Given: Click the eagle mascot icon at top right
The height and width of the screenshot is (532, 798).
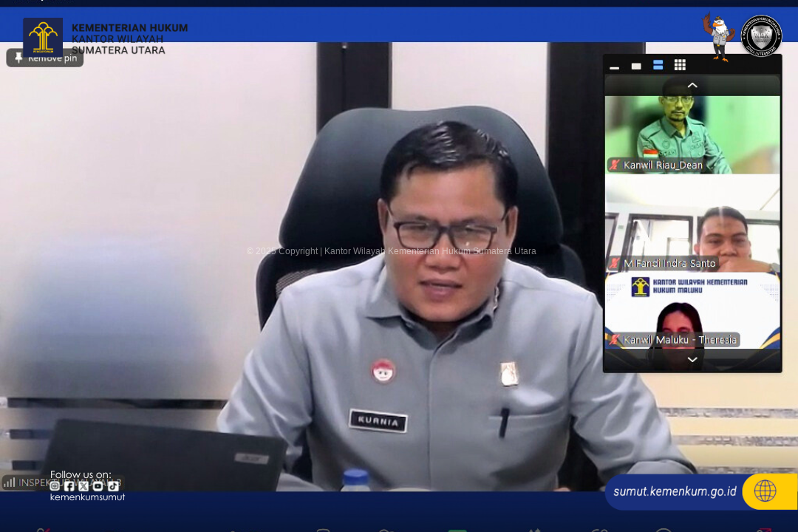Looking at the screenshot, I should [718, 35].
